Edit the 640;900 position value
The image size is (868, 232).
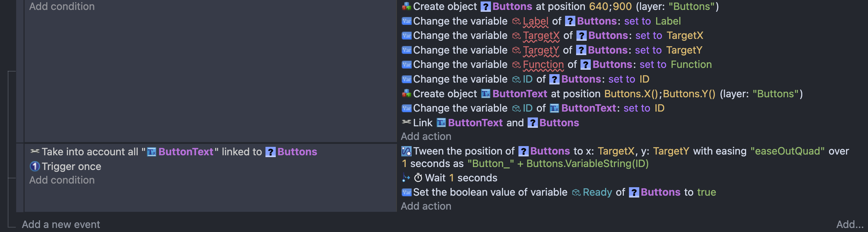coord(610,7)
